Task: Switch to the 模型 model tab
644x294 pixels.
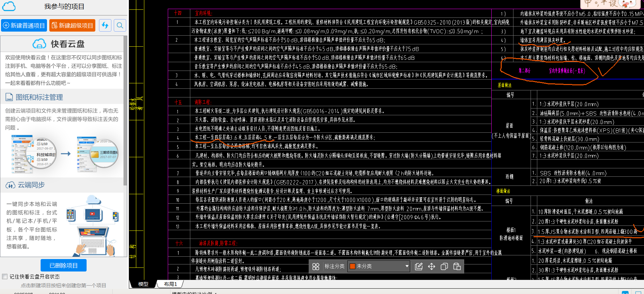Action: (143, 284)
